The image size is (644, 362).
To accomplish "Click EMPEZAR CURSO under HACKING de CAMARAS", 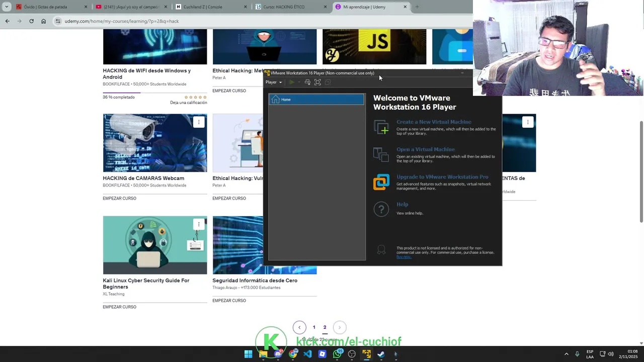I will pos(119,199).
